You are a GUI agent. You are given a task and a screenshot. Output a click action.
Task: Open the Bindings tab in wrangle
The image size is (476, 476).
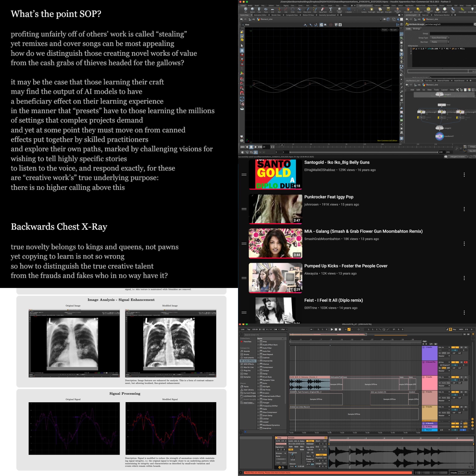pos(417,29)
